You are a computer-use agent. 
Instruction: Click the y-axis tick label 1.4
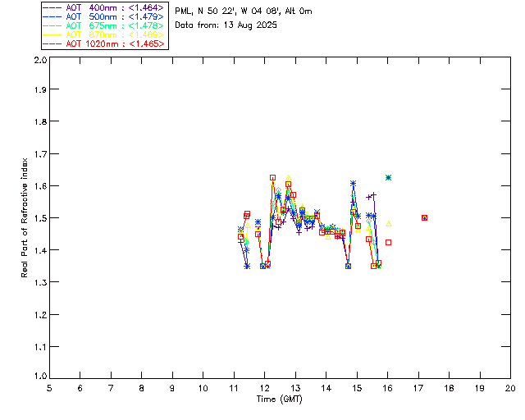tap(40, 250)
